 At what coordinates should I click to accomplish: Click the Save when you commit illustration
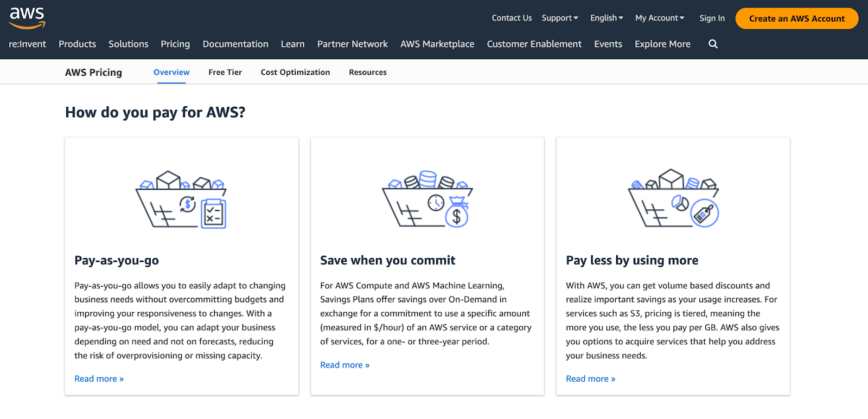427,199
